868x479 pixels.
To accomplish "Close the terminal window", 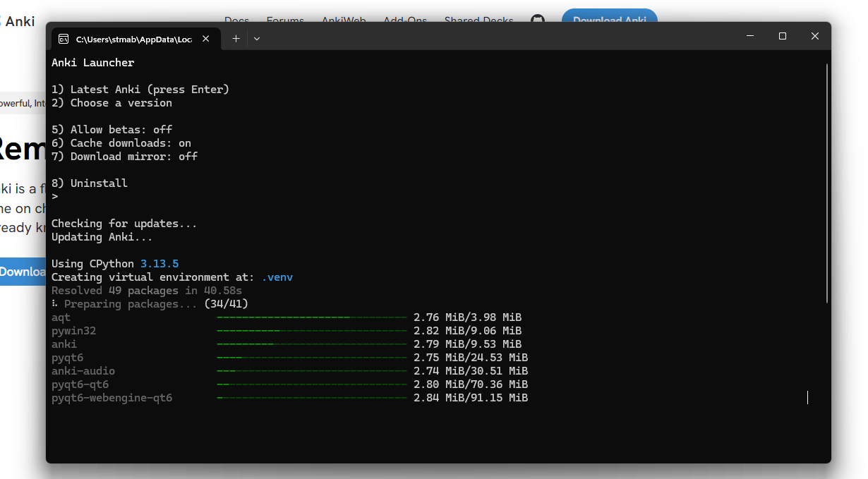I will coord(815,36).
